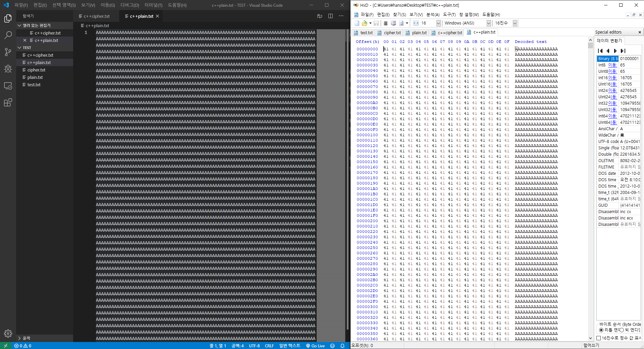Image resolution: width=644 pixels, height=349 pixels.
Task: Close the c++plain.txt tab in VS Code
Action: tap(157, 16)
